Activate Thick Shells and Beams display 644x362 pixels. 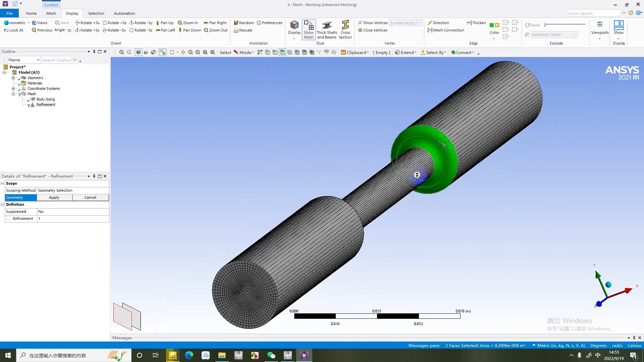point(327,29)
